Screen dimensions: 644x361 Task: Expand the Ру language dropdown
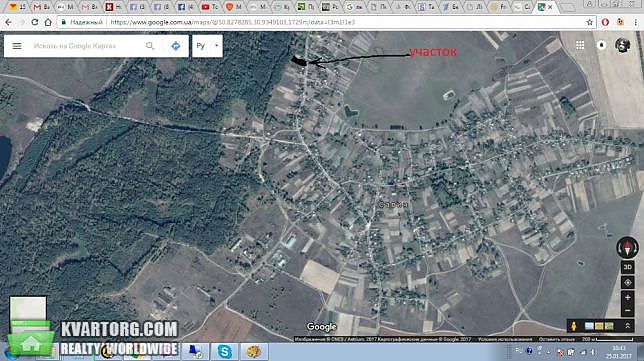point(207,46)
